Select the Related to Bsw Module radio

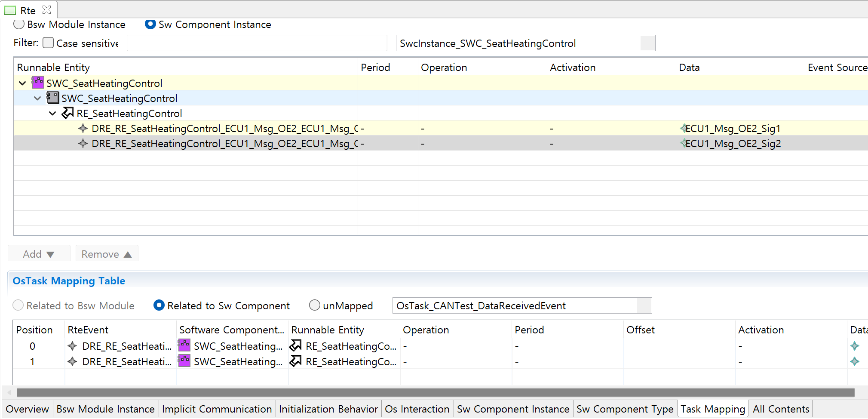[18, 305]
